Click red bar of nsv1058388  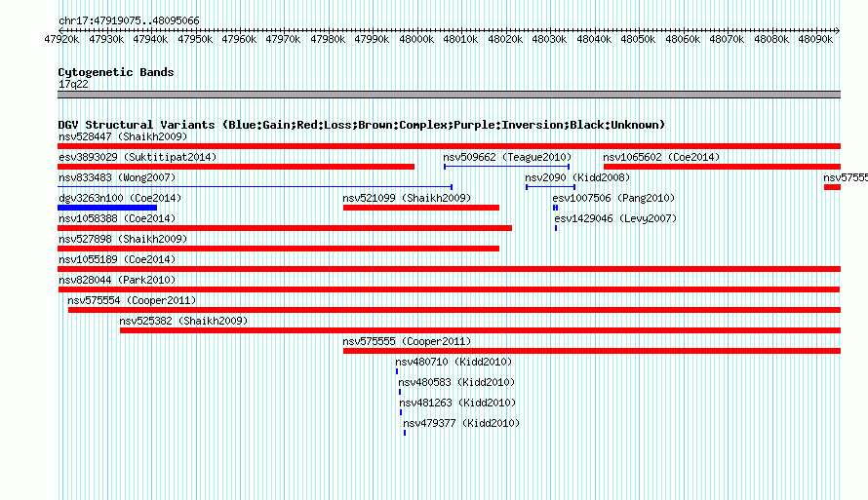tap(285, 228)
